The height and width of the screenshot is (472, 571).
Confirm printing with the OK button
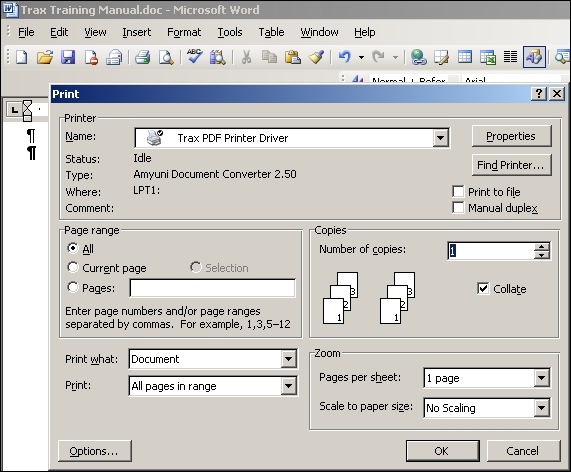(442, 451)
